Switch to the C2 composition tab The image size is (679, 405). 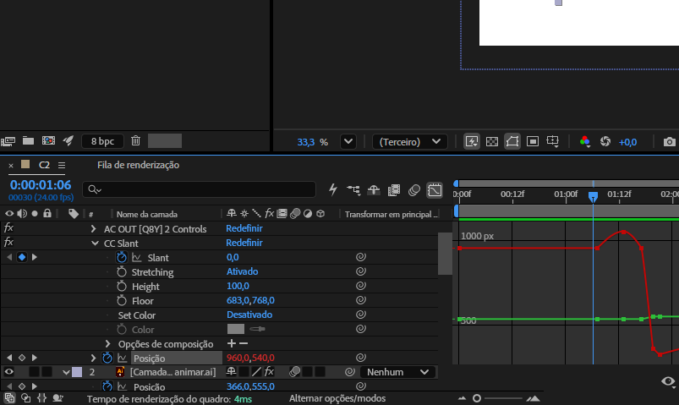[x=44, y=165]
